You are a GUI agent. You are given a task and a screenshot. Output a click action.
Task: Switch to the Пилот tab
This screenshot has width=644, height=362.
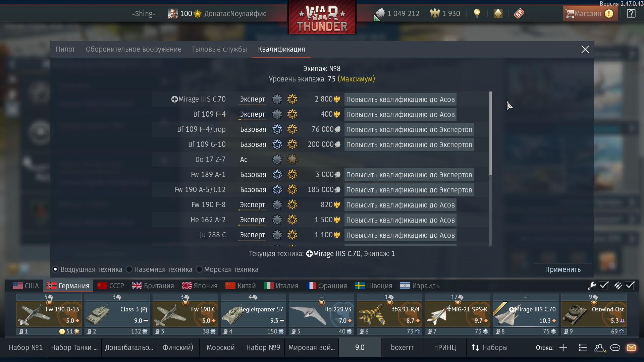pos(65,49)
